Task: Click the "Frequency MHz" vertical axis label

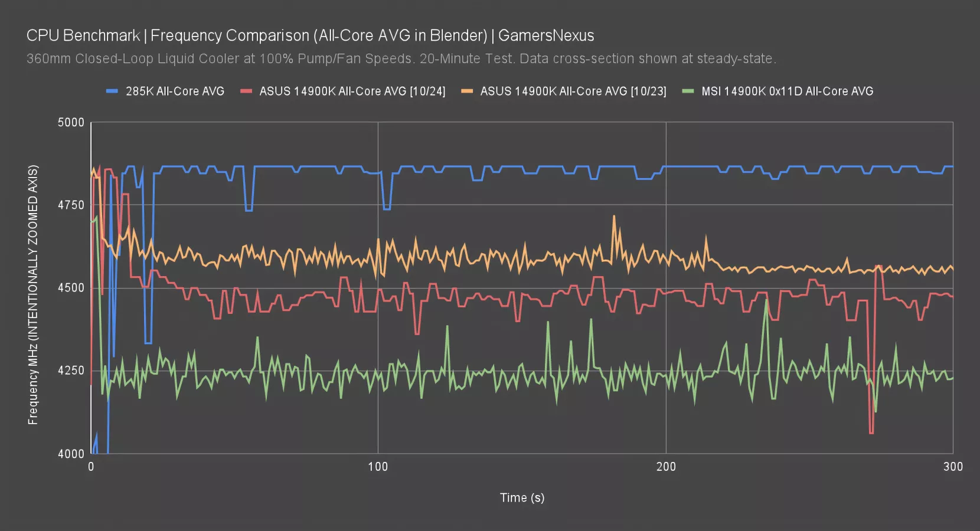Action: pyautogui.click(x=33, y=294)
